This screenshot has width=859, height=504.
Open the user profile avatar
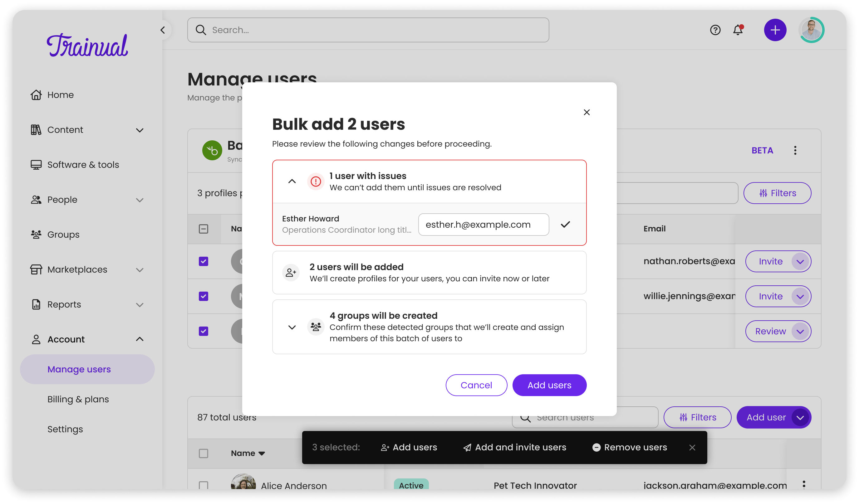(811, 30)
